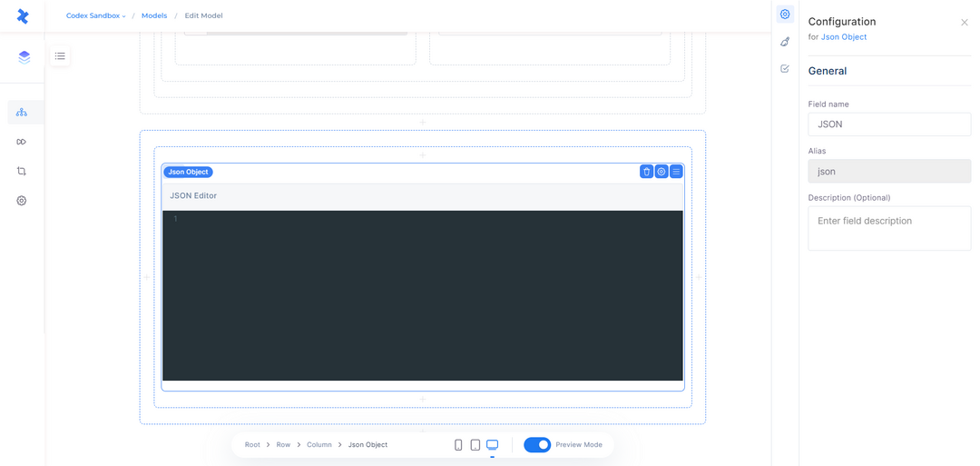
Task: Toggle the outline list button
Action: click(60, 55)
